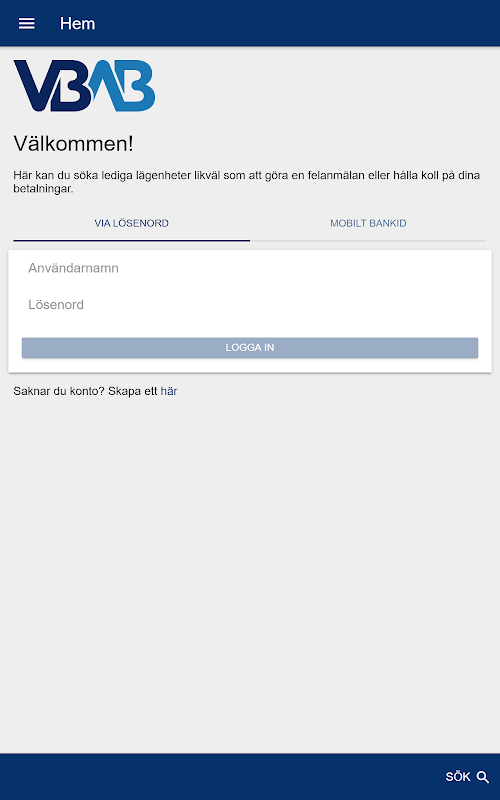Click the VBAB logo image
Image resolution: width=500 pixels, height=800 pixels.
coord(84,86)
